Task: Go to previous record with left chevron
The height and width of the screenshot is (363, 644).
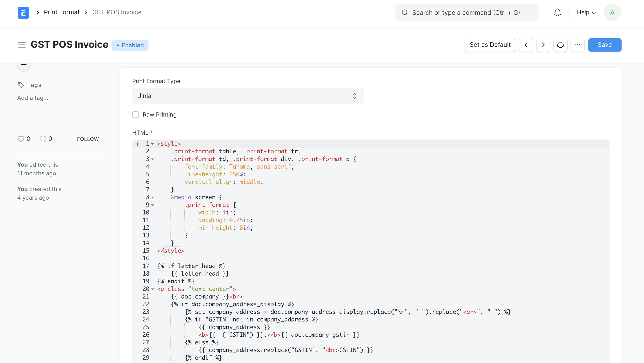Action: [526, 45]
